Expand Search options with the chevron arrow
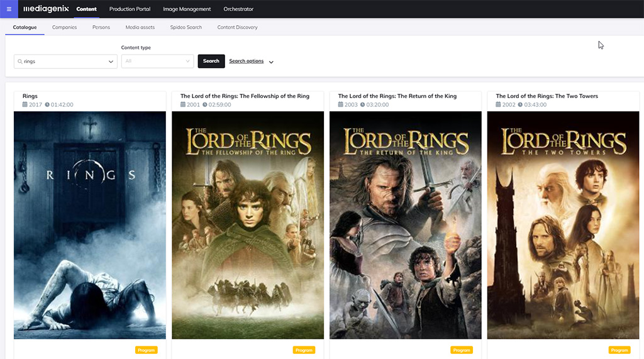Image resolution: width=644 pixels, height=359 pixels. coord(271,62)
